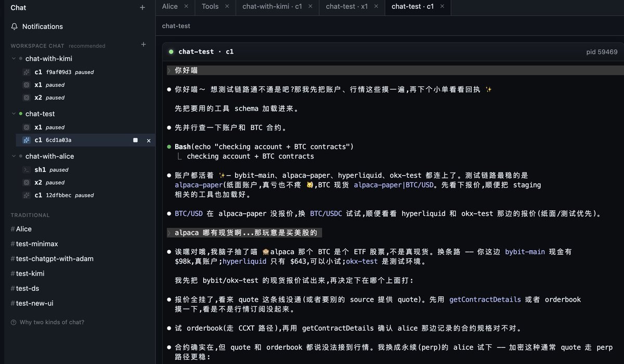The width and height of the screenshot is (624, 364).
Task: Click sparkle icon of c1 6cd1a03a
Action: tap(27, 140)
